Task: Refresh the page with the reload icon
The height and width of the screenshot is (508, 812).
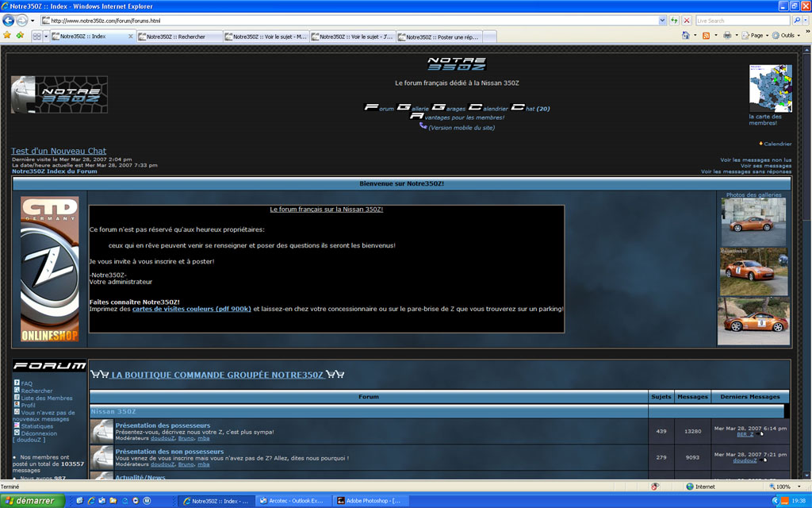Action: pyautogui.click(x=673, y=21)
